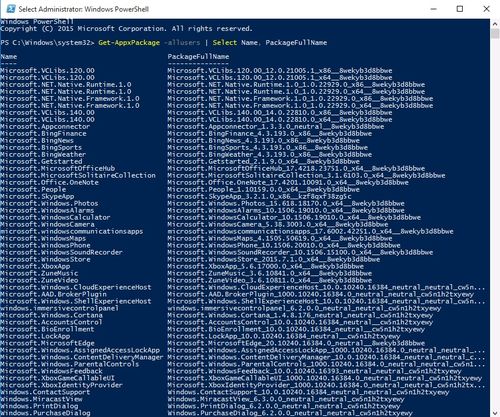Click Microsoft.MicrosoftOfficeHub in Name column
The height and width of the screenshot is (417, 500).
coord(58,169)
